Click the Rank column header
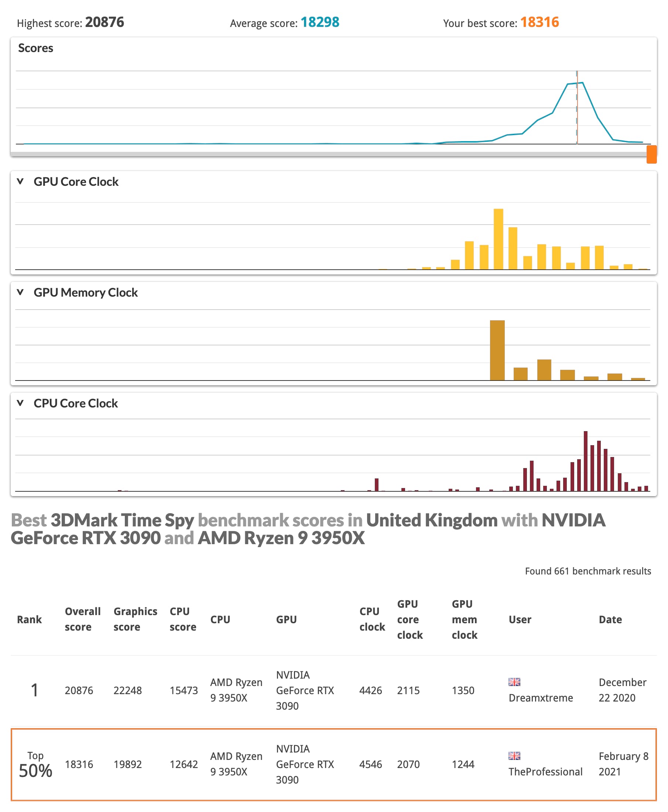The image size is (668, 812). [29, 620]
